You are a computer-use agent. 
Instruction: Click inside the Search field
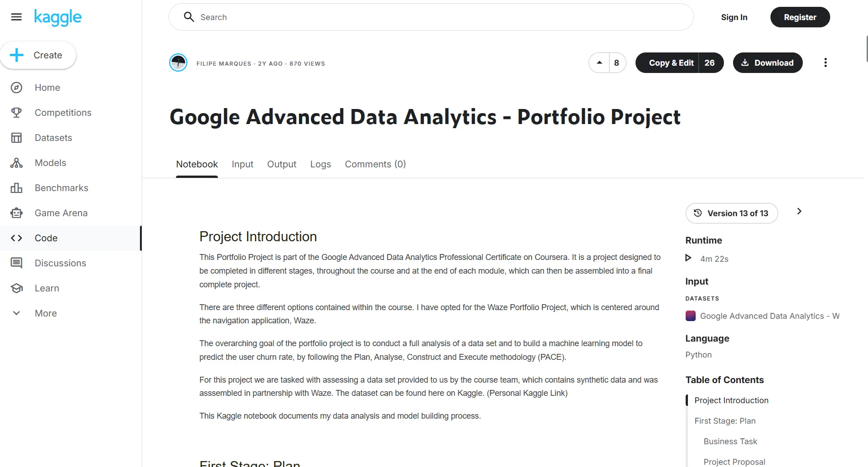(x=431, y=17)
